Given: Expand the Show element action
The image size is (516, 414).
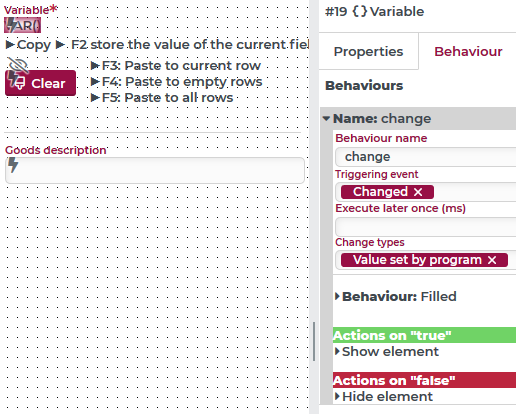Looking at the screenshot, I should [x=337, y=351].
